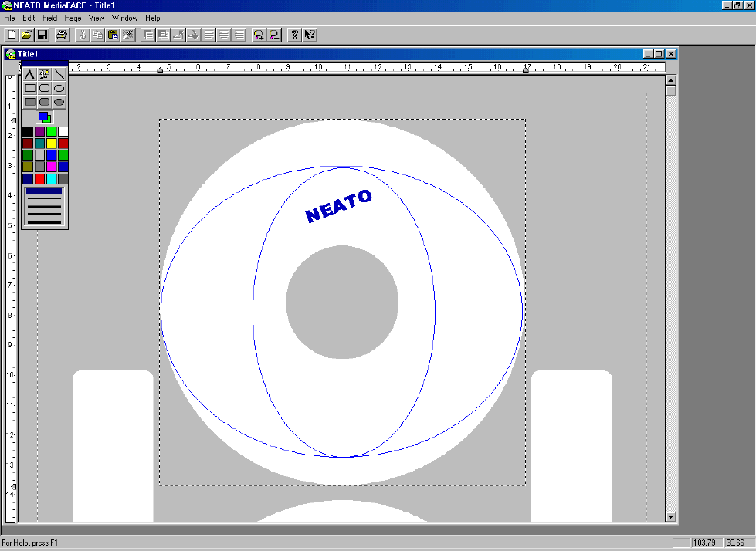Open the Edit menu
The width and height of the screenshot is (756, 551).
tap(29, 19)
